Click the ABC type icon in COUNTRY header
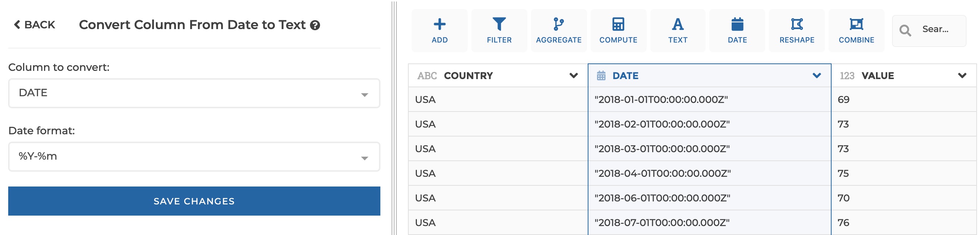This screenshot has width=980, height=235. click(x=427, y=76)
